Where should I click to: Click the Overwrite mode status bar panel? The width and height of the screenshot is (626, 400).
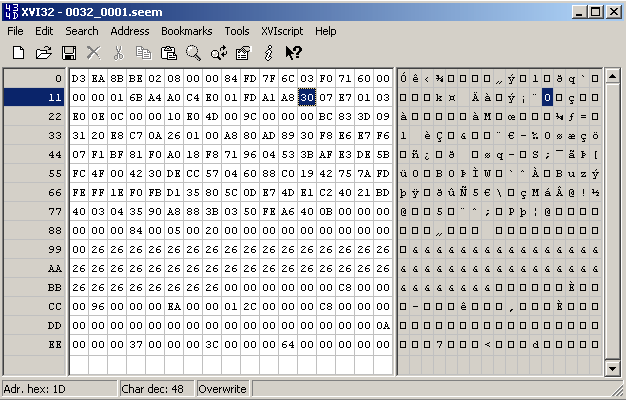(224, 388)
